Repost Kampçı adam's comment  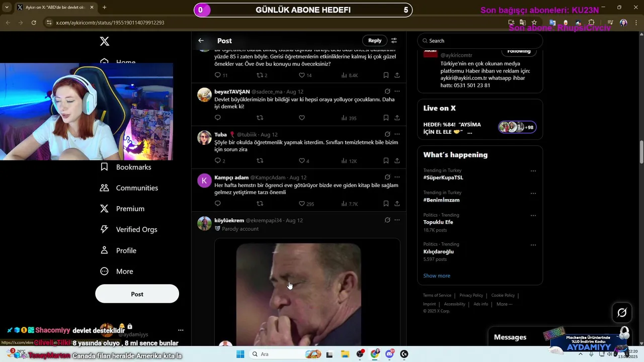pos(260,204)
